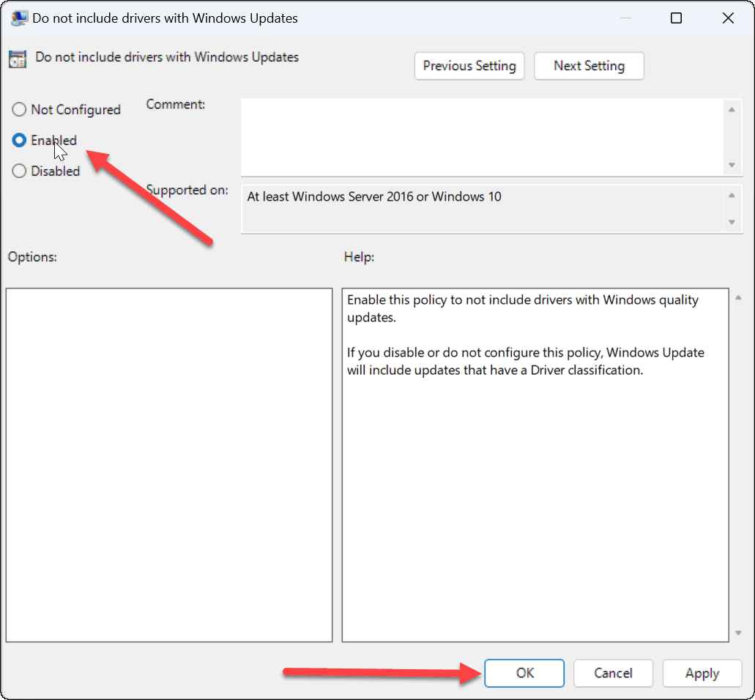The height and width of the screenshot is (700, 755).
Task: Select the Disabled radio button
Action: 19,171
